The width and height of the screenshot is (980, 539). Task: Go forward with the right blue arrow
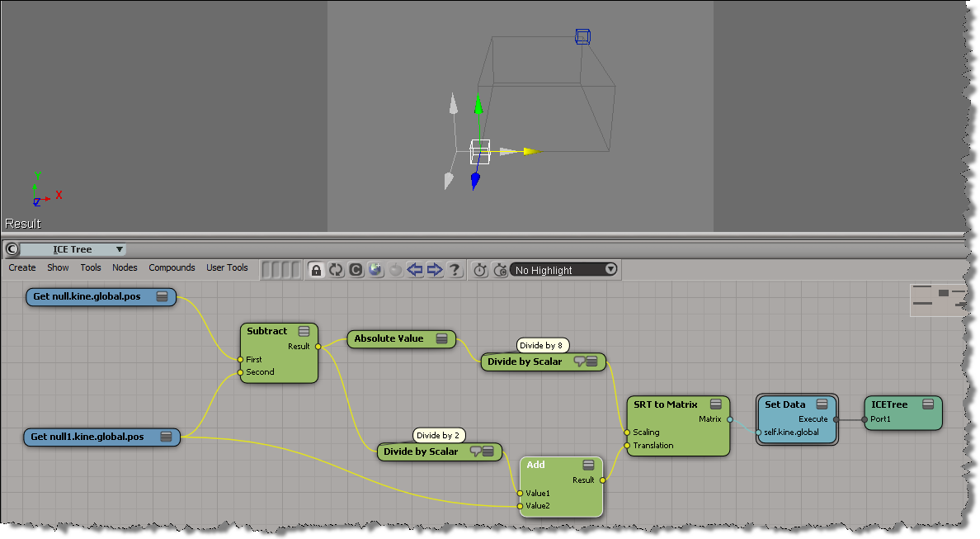[x=435, y=270]
